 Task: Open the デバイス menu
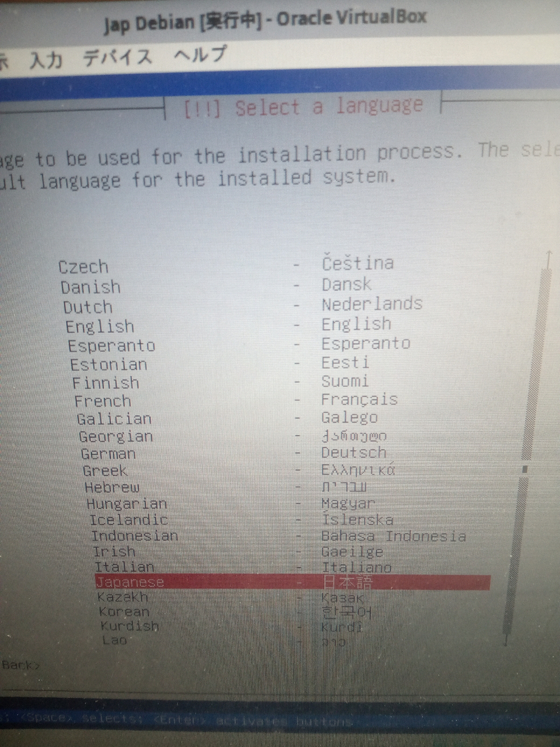coord(118,57)
